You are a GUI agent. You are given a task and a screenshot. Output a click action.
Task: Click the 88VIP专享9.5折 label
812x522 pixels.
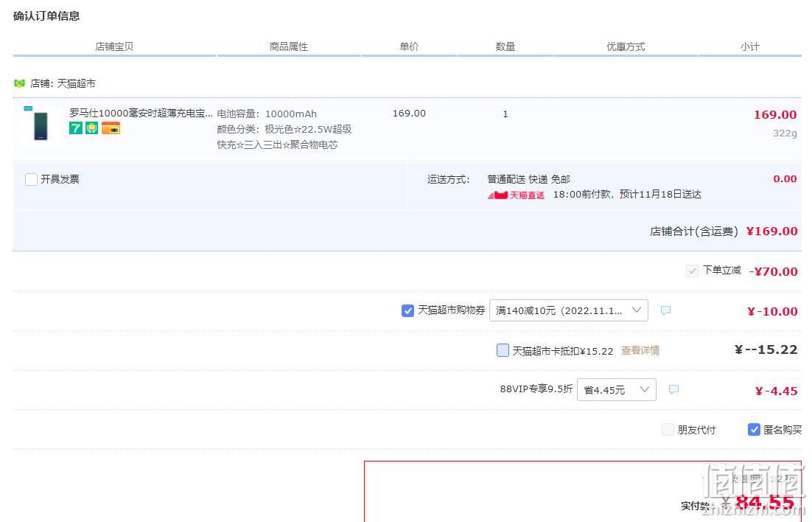[536, 389]
